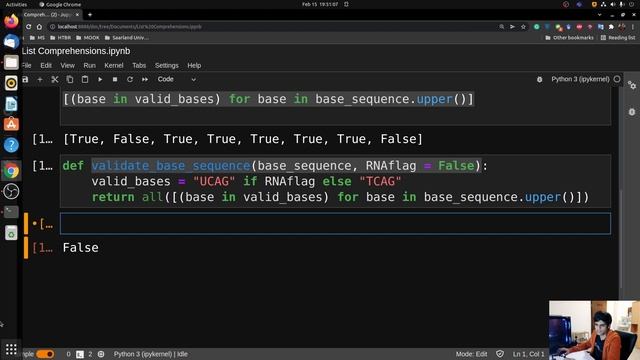Click the validate_base_sequence function cell
The image size is (640, 360).
[336, 182]
